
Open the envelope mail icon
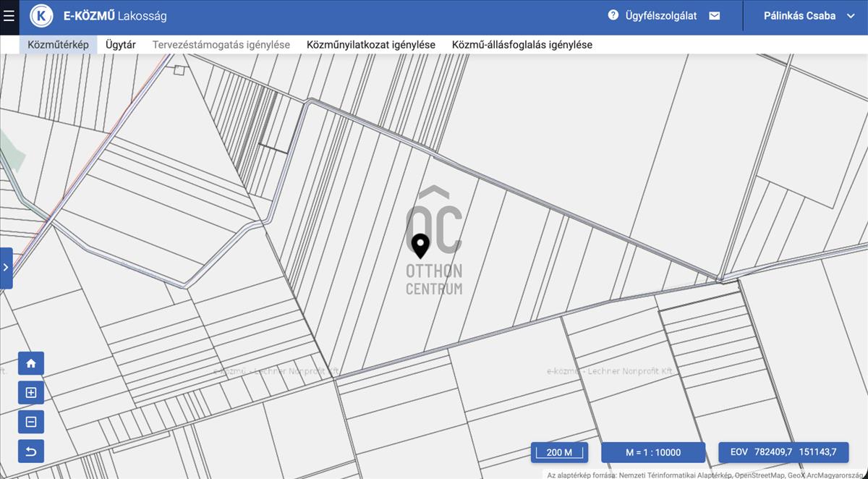click(x=715, y=16)
